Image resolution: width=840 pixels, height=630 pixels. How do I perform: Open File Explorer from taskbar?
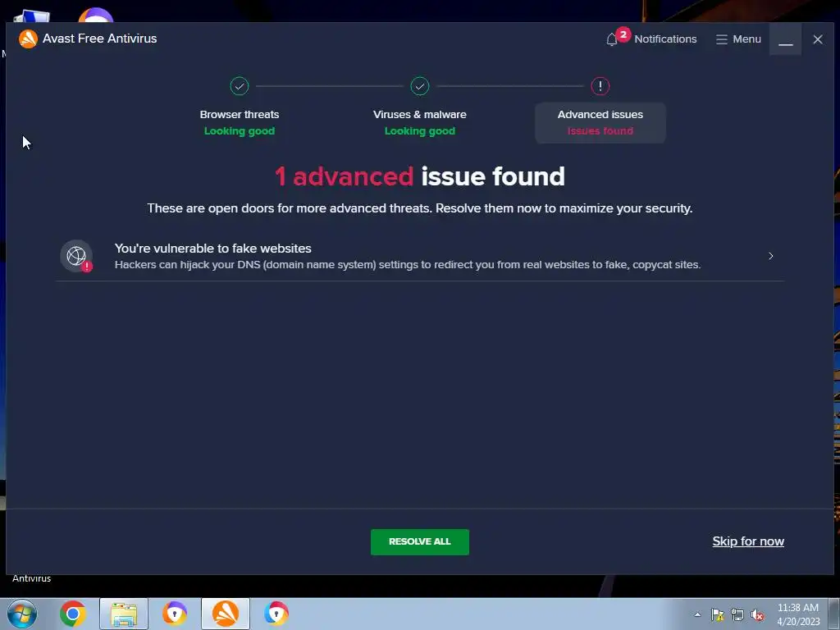click(x=124, y=614)
